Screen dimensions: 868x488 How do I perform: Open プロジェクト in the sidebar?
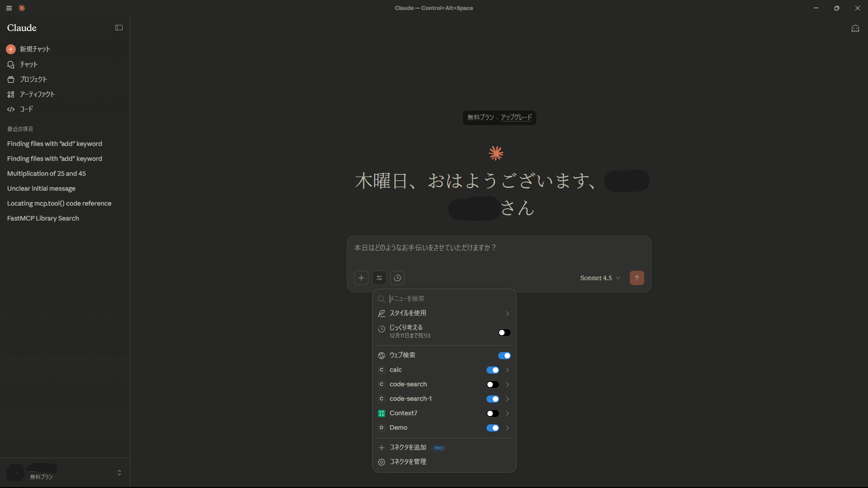click(x=33, y=79)
